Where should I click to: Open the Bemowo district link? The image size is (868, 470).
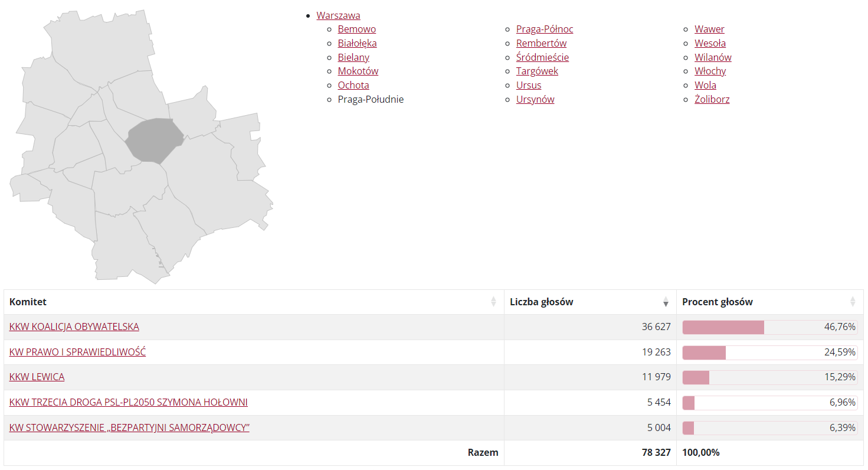pos(356,29)
